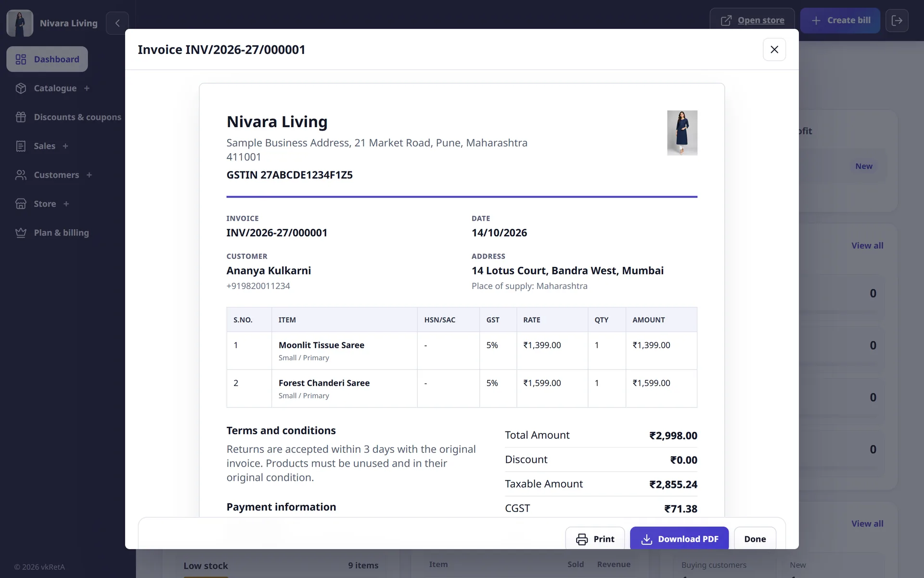Screen dimensions: 924x578
Task: Close the invoice dialog with X button
Action: [774, 50]
